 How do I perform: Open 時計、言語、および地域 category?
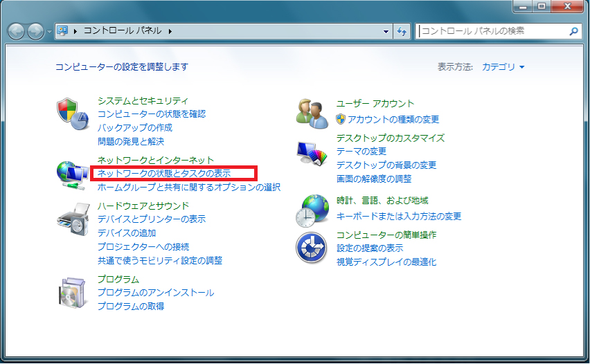(382, 201)
